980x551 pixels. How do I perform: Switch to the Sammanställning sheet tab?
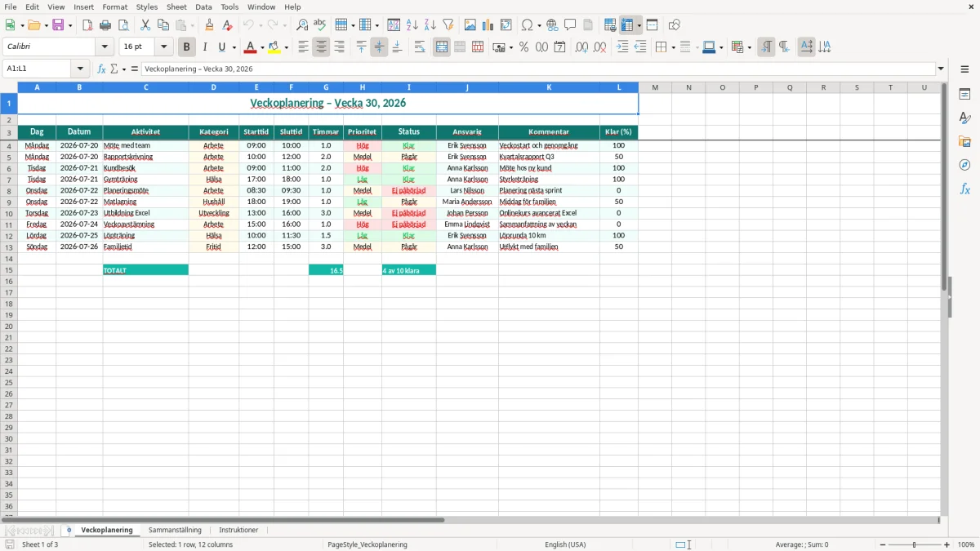pyautogui.click(x=175, y=530)
